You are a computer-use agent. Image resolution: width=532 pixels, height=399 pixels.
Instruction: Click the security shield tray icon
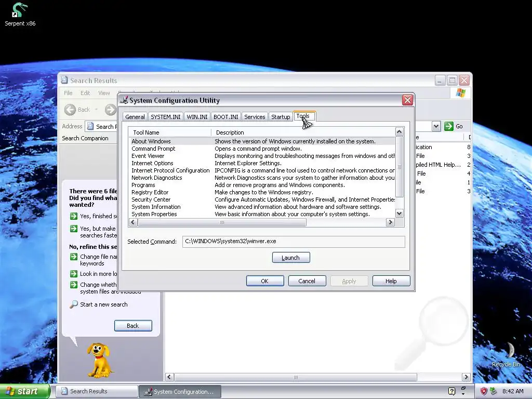pos(484,391)
